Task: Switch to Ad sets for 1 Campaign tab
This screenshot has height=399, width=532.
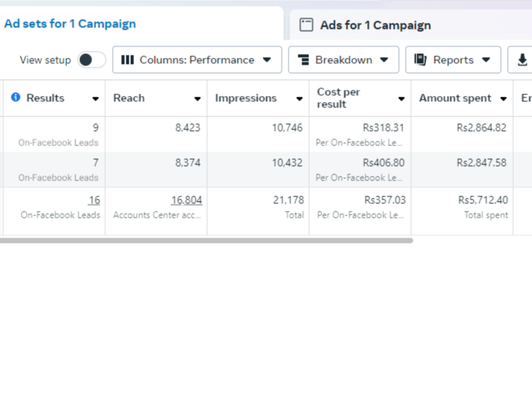Action: tap(70, 24)
